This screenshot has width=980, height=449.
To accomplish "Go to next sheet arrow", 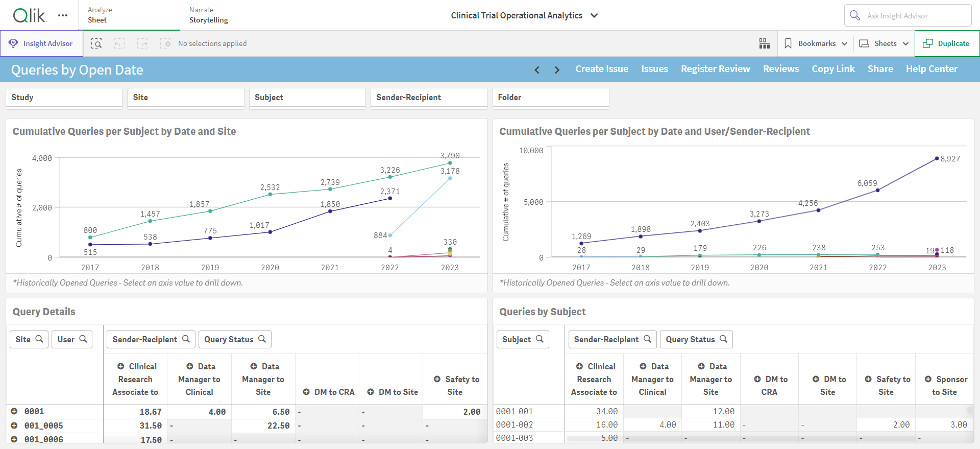I will 557,69.
